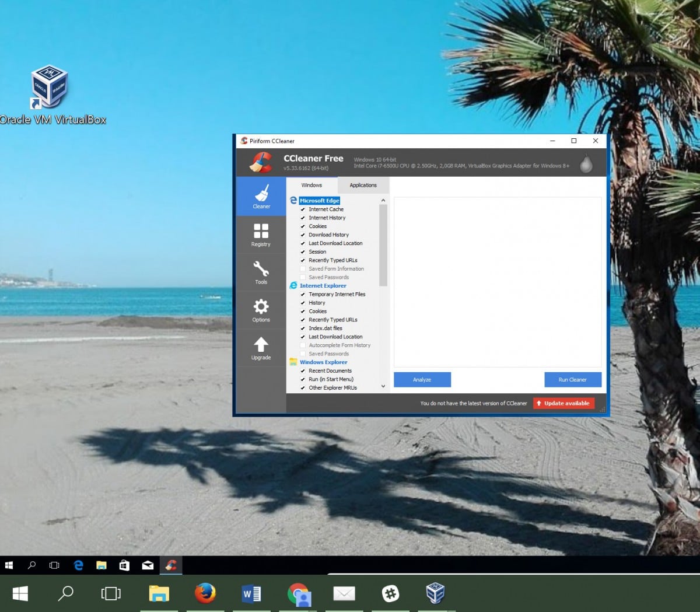Image resolution: width=700 pixels, height=612 pixels.
Task: Open the Cleaner section in sidebar
Action: [x=261, y=197]
